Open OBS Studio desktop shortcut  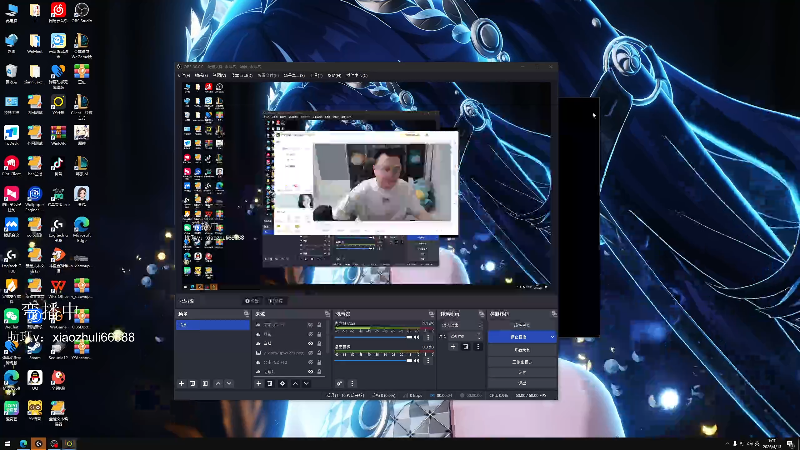(81, 12)
